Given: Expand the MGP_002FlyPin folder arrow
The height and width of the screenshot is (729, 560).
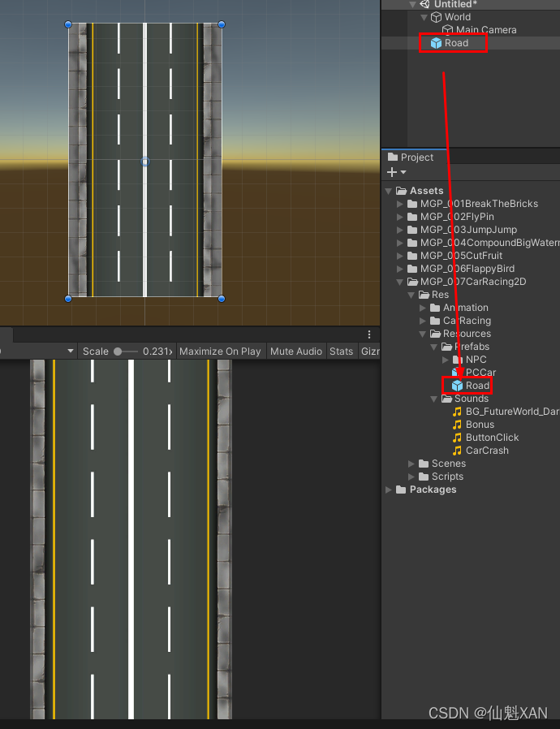Looking at the screenshot, I should 400,217.
